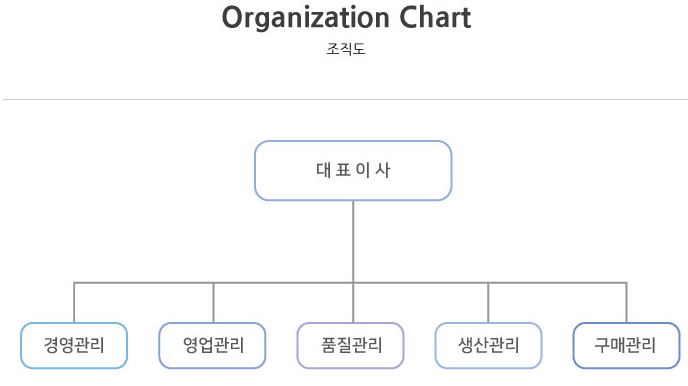Choose the 구매관리 department box

tap(627, 345)
